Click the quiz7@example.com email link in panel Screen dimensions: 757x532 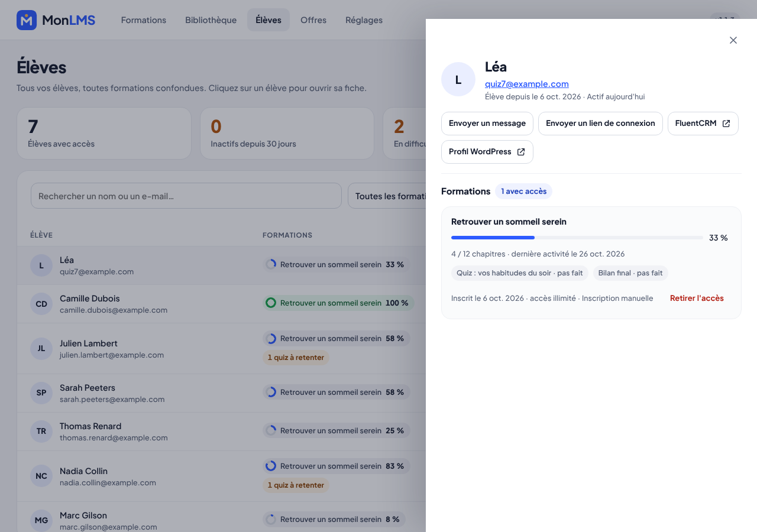527,84
